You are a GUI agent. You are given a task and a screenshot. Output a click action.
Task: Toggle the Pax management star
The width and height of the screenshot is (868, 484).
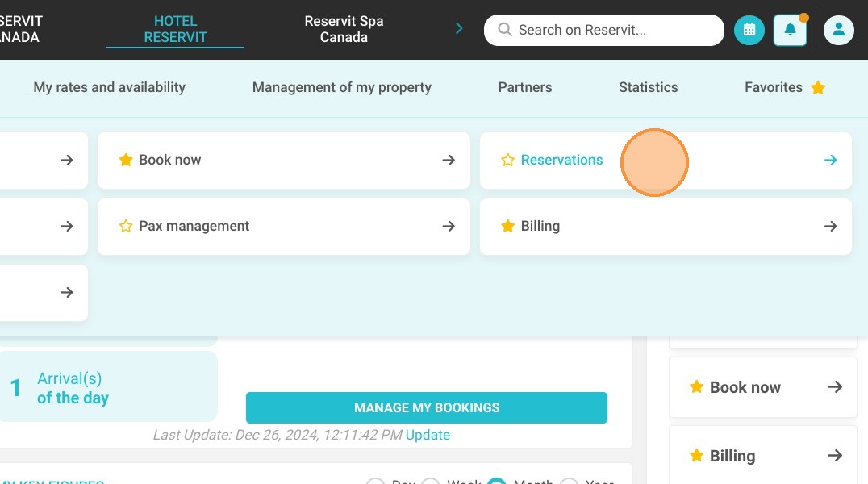tap(126, 226)
